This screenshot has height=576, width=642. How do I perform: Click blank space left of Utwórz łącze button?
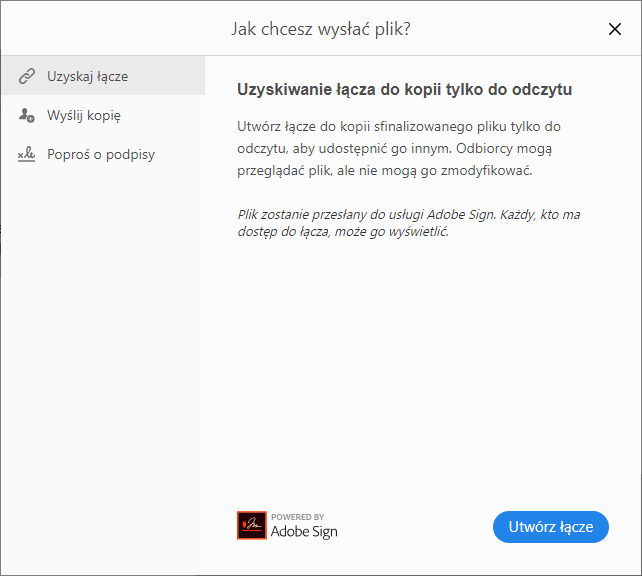(x=420, y=527)
